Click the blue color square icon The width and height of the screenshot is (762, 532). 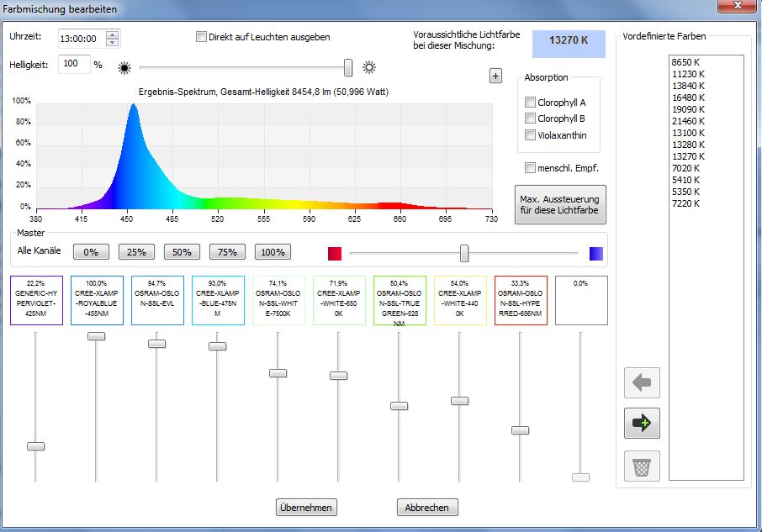coord(596,253)
